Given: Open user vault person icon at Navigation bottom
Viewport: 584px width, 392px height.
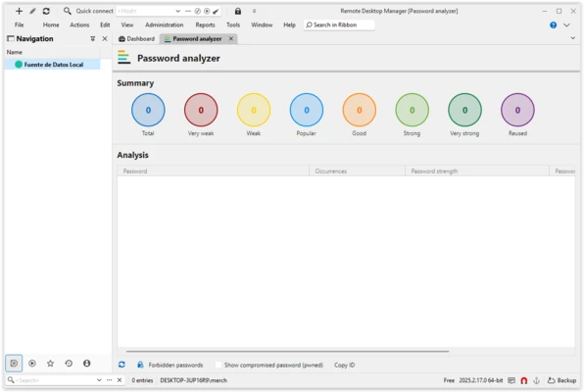Looking at the screenshot, I should pyautogui.click(x=87, y=363).
